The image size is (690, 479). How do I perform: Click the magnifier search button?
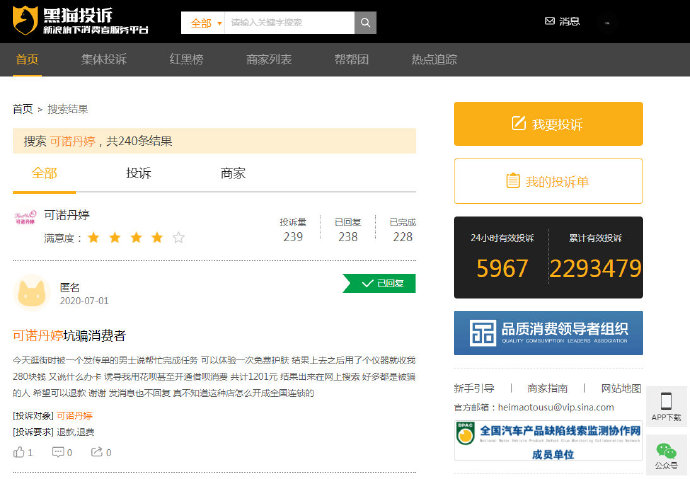pos(365,23)
